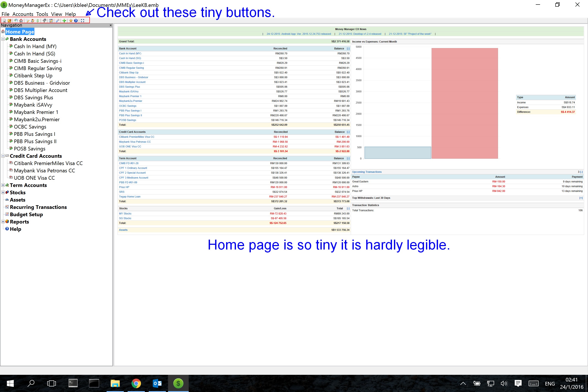This screenshot has height=392, width=588.
Task: Click the Open Database folder icon
Action: [x=9, y=21]
